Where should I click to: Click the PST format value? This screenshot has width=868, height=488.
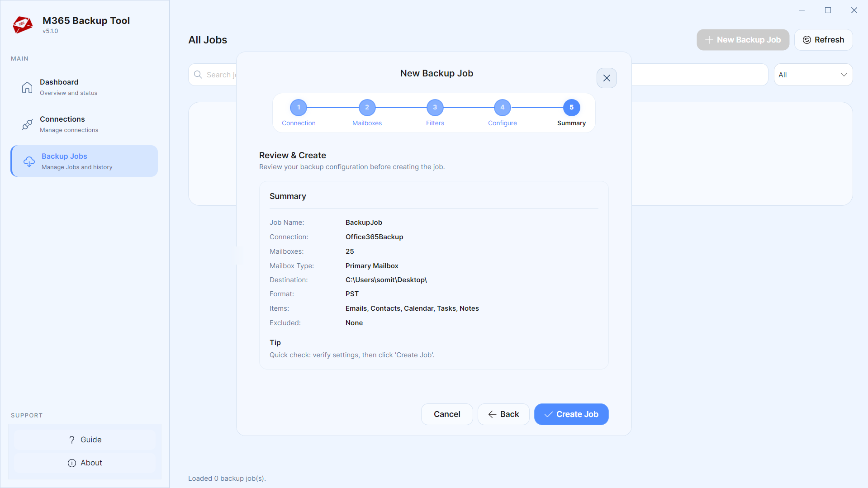(352, 294)
